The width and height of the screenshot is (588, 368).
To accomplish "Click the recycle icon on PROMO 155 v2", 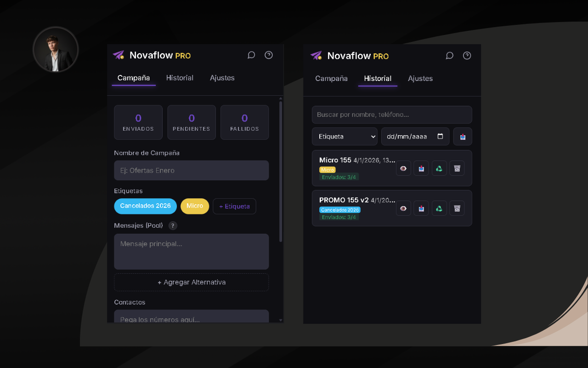I will pos(439,208).
